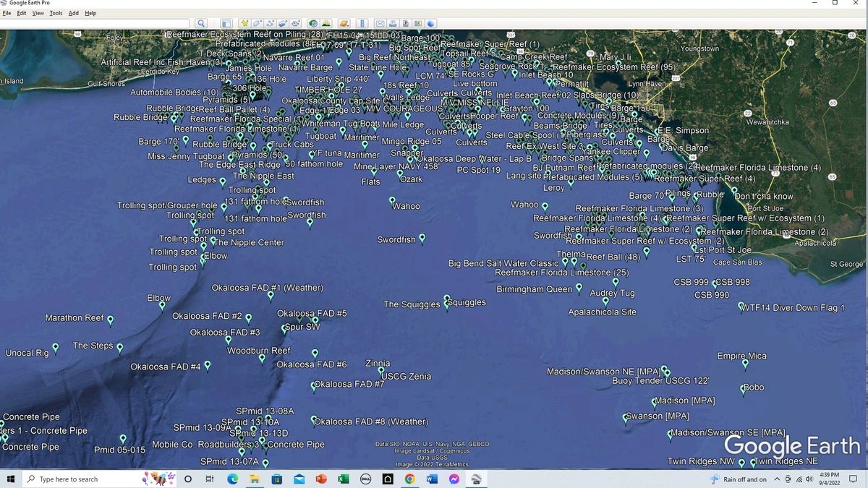Image resolution: width=868 pixels, height=488 pixels.
Task: Open the planet switcher dropdown
Action: 343,23
